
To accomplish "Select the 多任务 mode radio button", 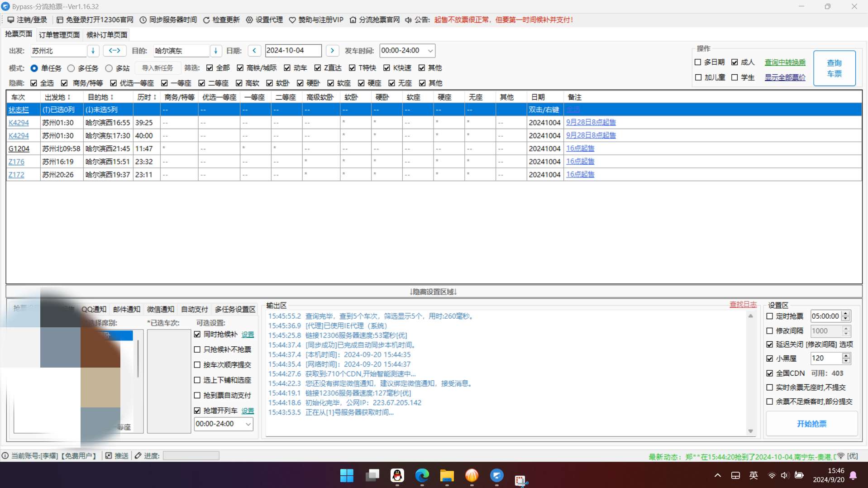I will click(x=71, y=68).
